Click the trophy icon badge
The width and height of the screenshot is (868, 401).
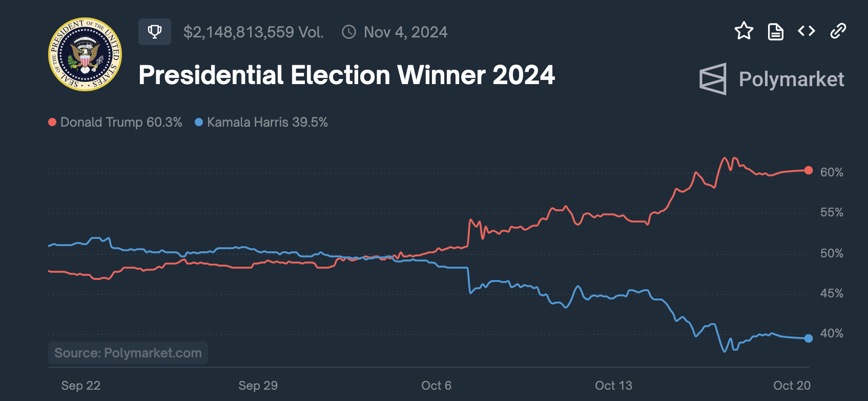[x=154, y=32]
